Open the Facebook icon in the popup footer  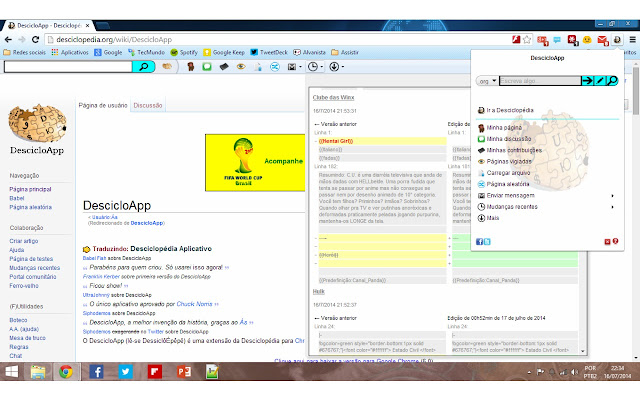pos(479,242)
